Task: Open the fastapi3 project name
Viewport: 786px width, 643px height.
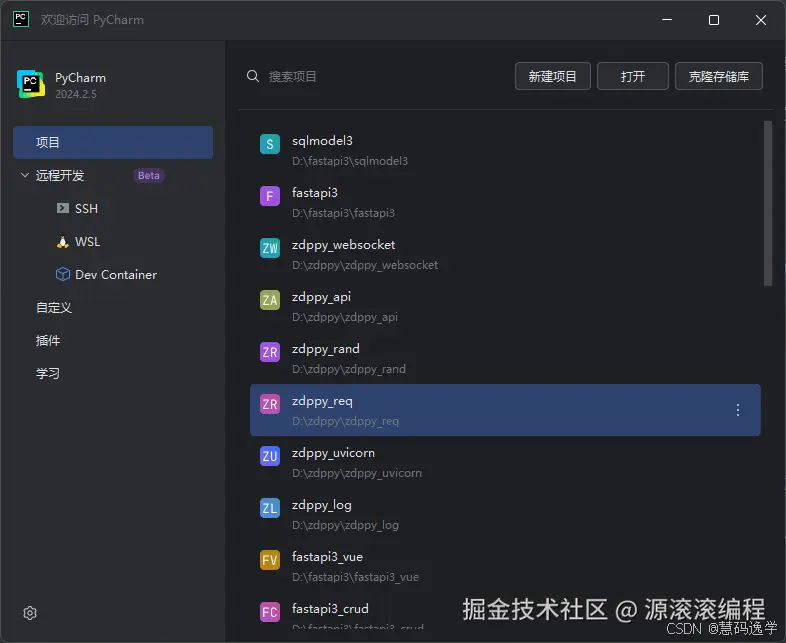Action: (x=315, y=193)
